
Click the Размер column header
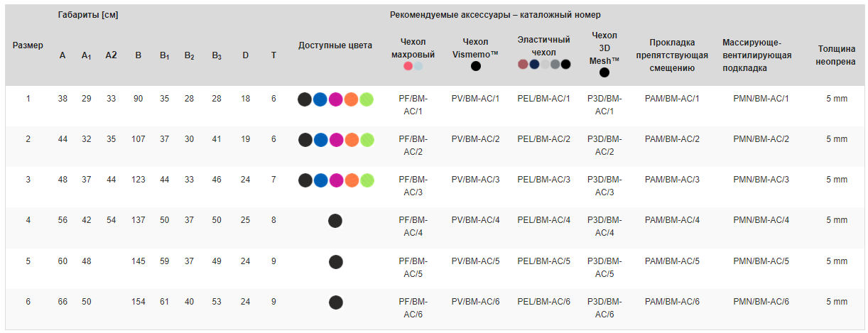click(28, 45)
